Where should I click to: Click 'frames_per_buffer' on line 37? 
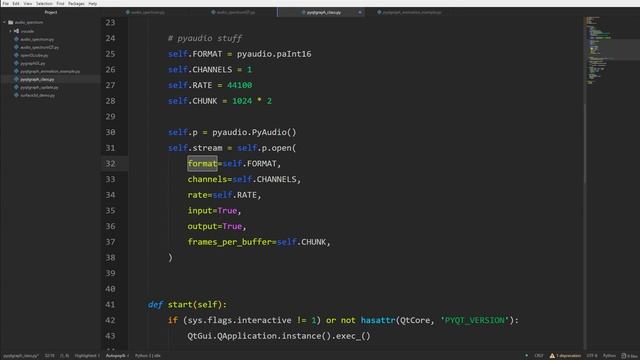click(x=230, y=242)
